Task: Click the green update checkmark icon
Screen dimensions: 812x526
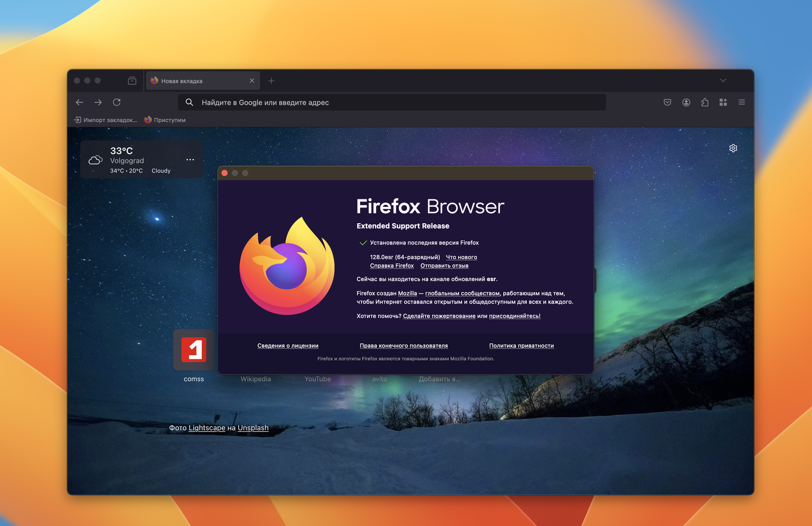Action: click(363, 243)
